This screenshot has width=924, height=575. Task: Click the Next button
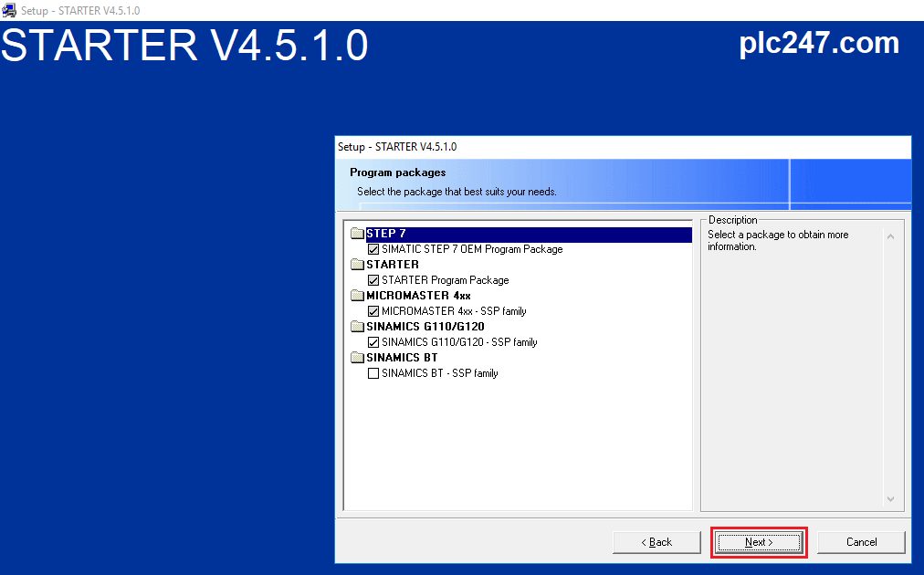click(759, 542)
